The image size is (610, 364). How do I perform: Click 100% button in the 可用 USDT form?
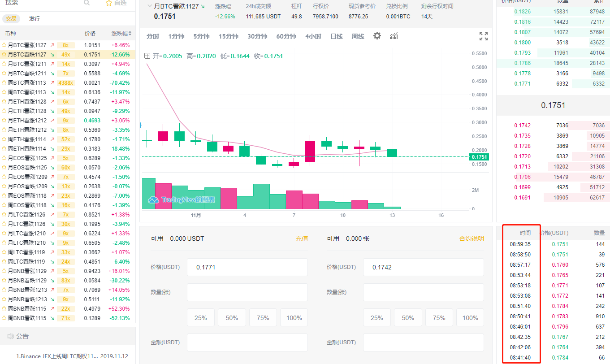(x=294, y=318)
